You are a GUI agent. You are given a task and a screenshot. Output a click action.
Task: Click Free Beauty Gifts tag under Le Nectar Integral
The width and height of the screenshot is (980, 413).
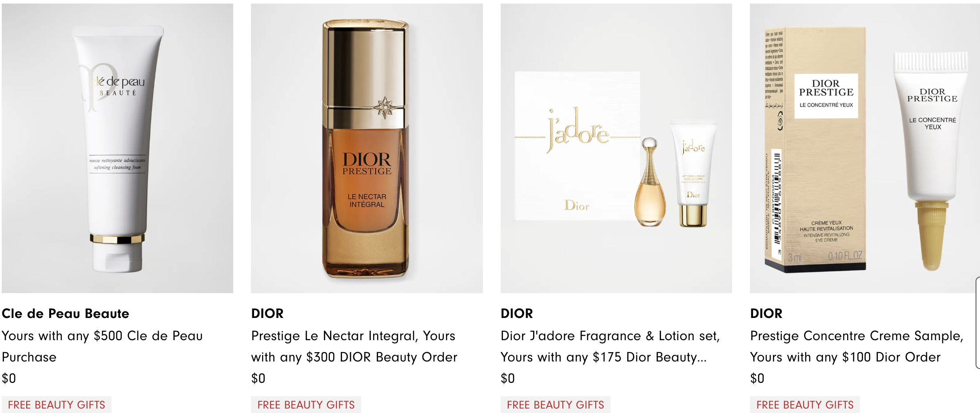(x=306, y=405)
